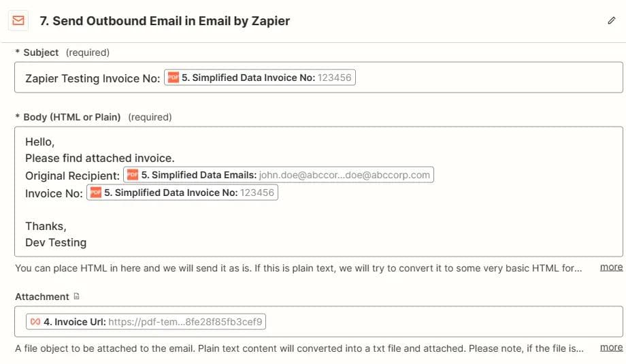Viewport: 626px width, 364px height.
Task: Click the pencil icon to rename step
Action: [611, 20]
